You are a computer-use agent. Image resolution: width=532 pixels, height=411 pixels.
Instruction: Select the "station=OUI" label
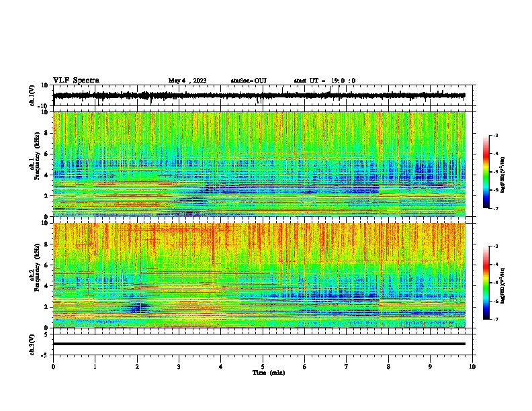(x=249, y=81)
